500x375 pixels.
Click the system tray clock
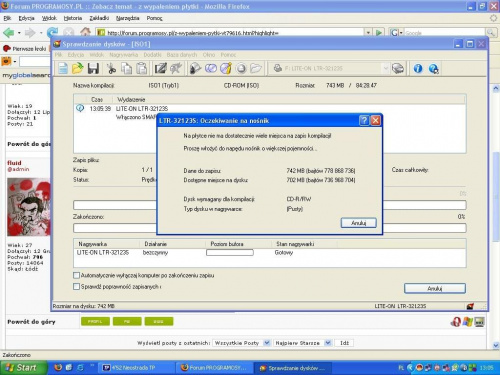pos(486,368)
